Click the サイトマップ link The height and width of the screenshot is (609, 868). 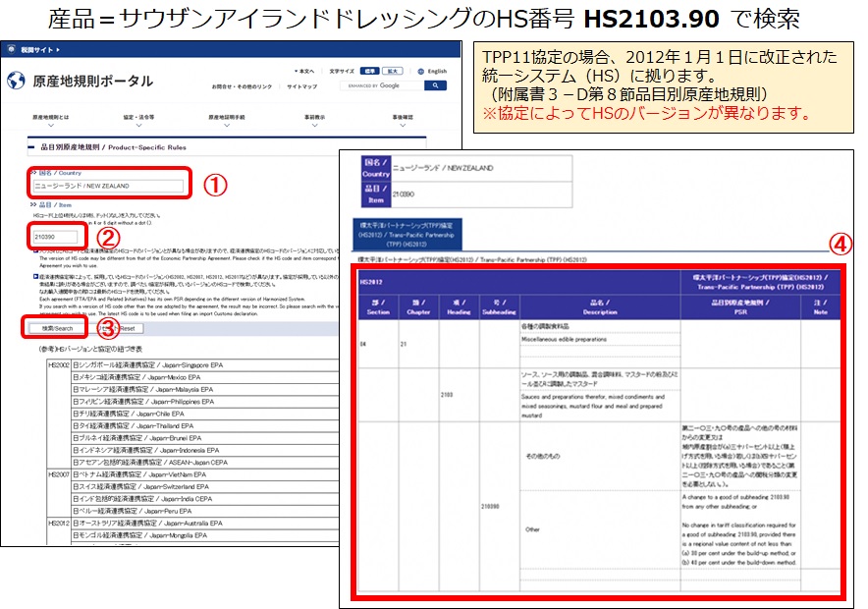300,87
